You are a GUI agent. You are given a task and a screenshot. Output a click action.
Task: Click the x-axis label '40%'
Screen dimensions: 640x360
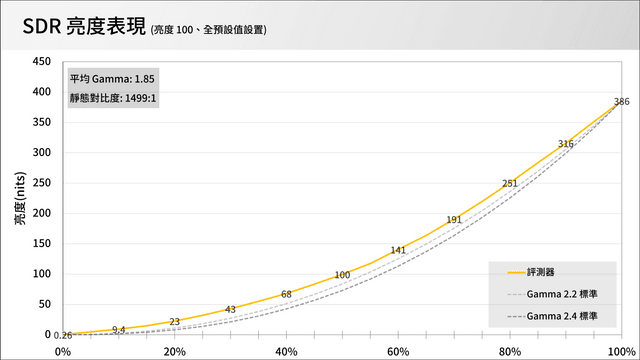tap(286, 351)
